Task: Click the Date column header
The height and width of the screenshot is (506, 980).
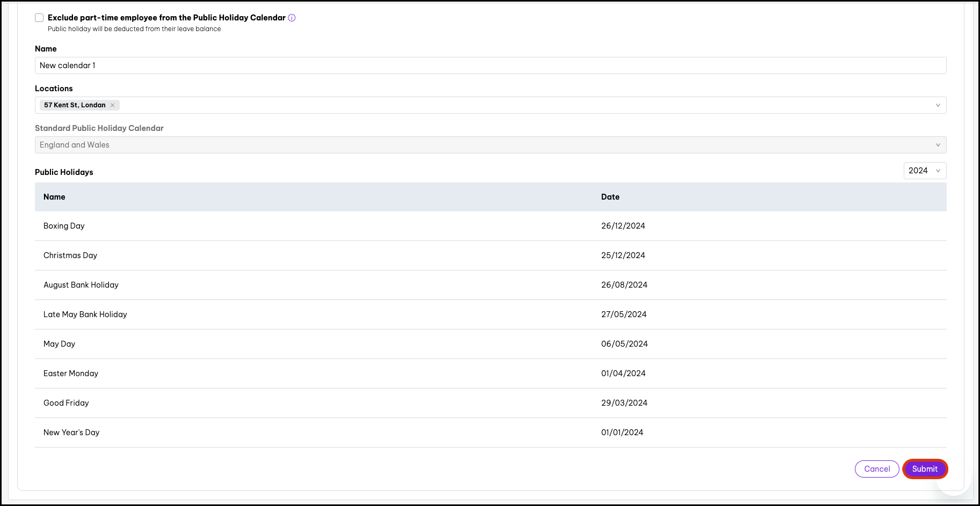Action: pyautogui.click(x=610, y=197)
